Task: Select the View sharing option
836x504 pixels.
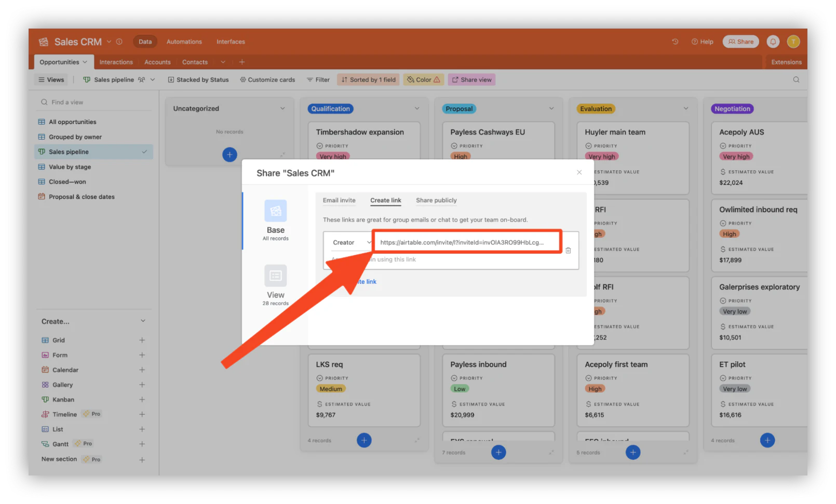Action: 276,285
